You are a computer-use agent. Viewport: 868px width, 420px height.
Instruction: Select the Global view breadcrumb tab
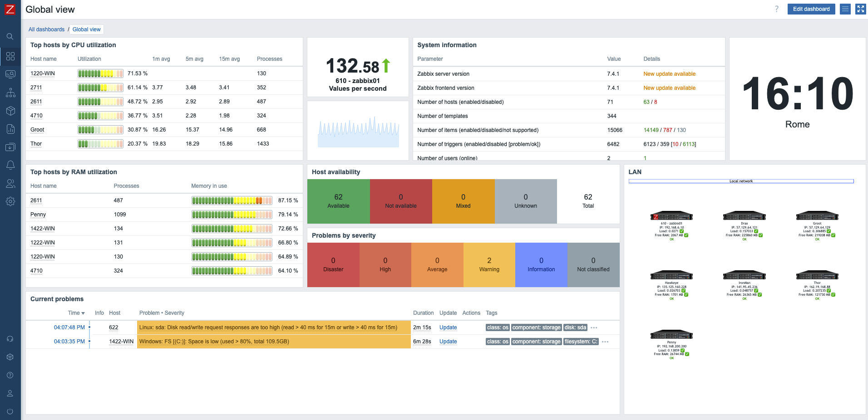tap(86, 29)
